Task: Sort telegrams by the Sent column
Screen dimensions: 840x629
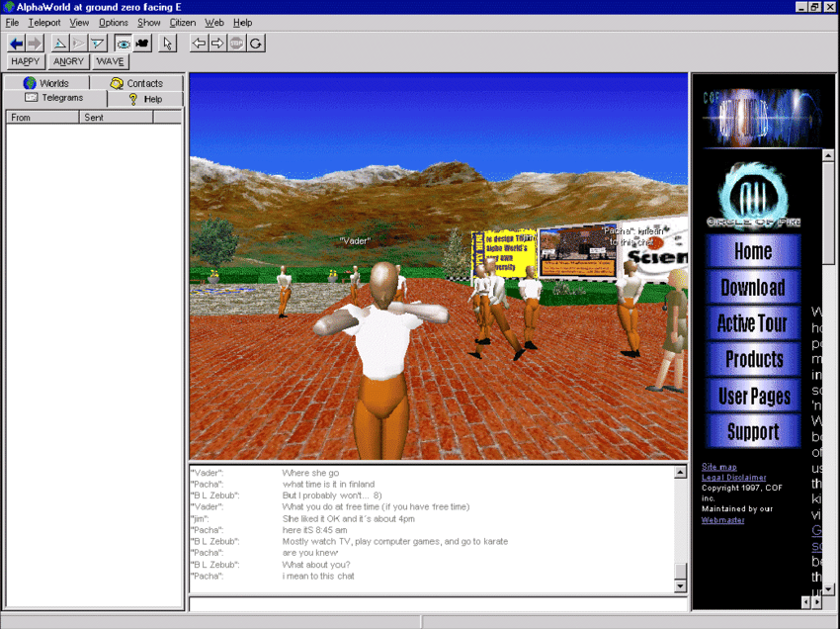Action: coord(117,118)
